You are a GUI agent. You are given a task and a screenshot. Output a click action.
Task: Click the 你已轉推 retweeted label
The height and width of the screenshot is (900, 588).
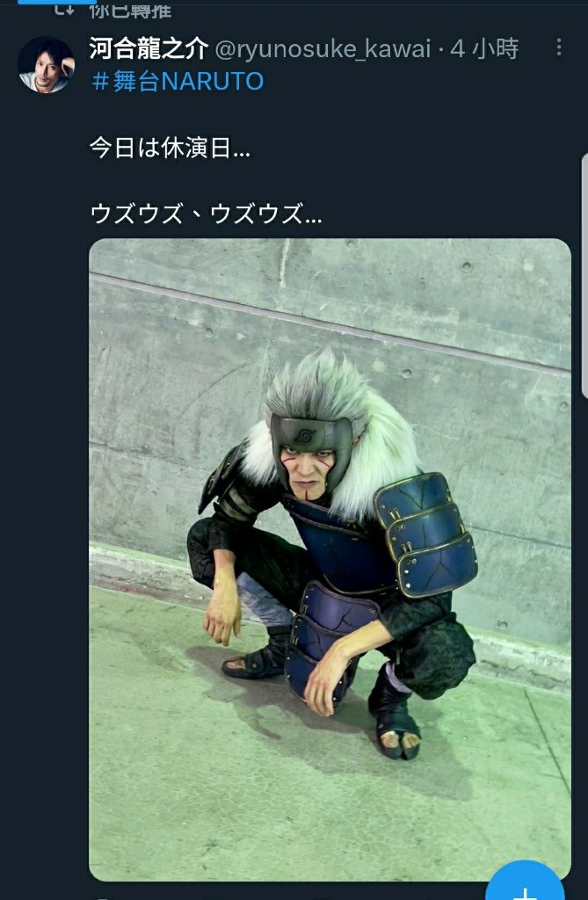click(130, 11)
